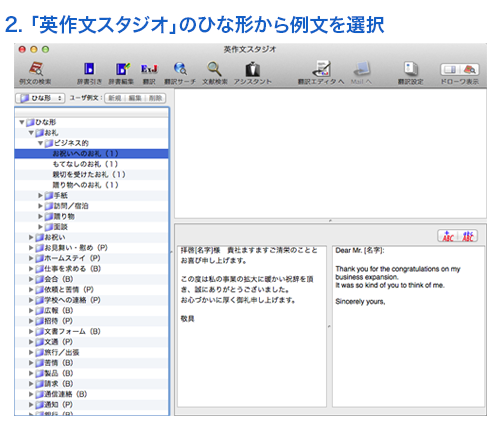Image resolution: width=500 pixels, height=430 pixels.
Task: Collapse the お礼 folder
Action: click(31, 133)
